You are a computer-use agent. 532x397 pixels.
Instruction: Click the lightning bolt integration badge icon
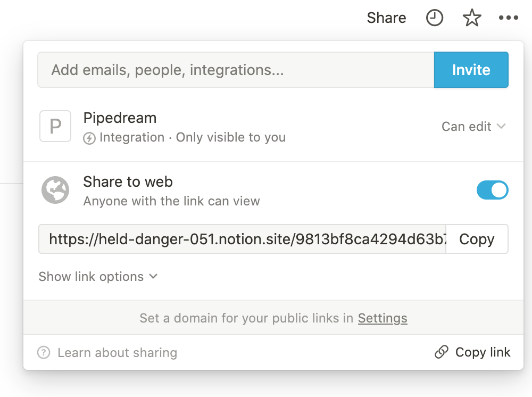point(89,137)
